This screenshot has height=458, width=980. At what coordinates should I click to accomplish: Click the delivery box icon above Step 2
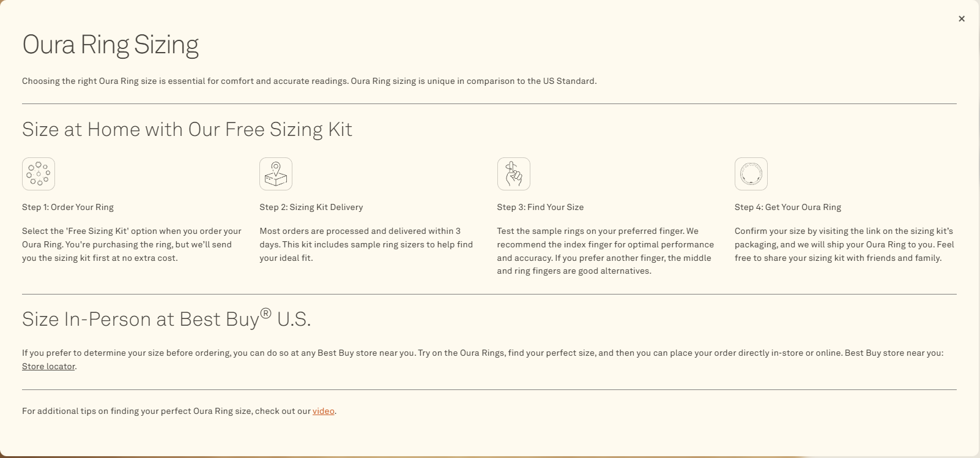tap(276, 174)
